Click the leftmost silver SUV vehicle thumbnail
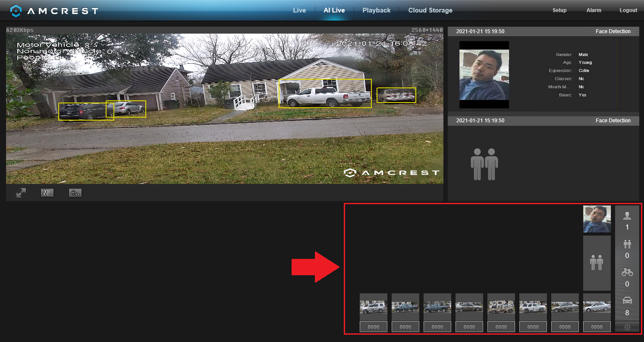 click(x=374, y=307)
